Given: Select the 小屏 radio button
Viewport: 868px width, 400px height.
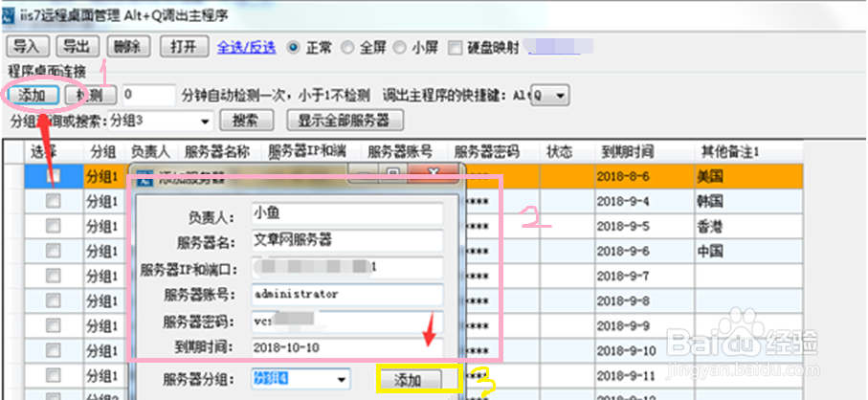Looking at the screenshot, I should (399, 48).
